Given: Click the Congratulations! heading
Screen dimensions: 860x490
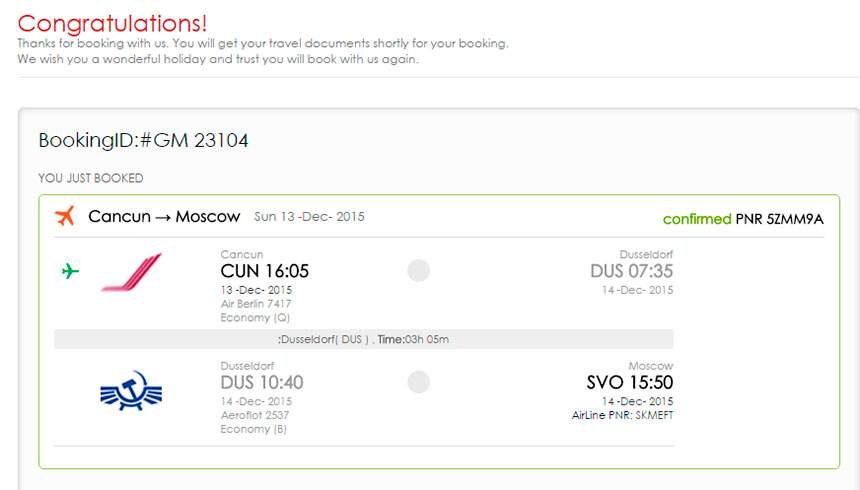Looking at the screenshot, I should click(113, 23).
